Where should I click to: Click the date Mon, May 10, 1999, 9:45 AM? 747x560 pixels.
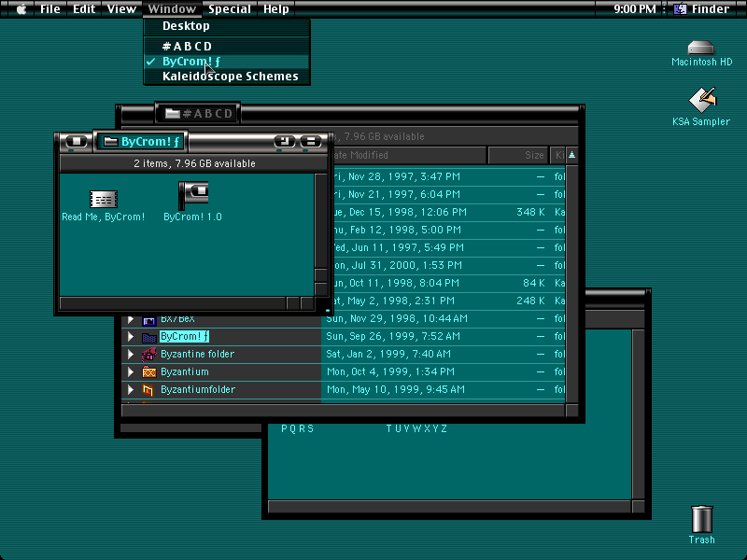(395, 389)
